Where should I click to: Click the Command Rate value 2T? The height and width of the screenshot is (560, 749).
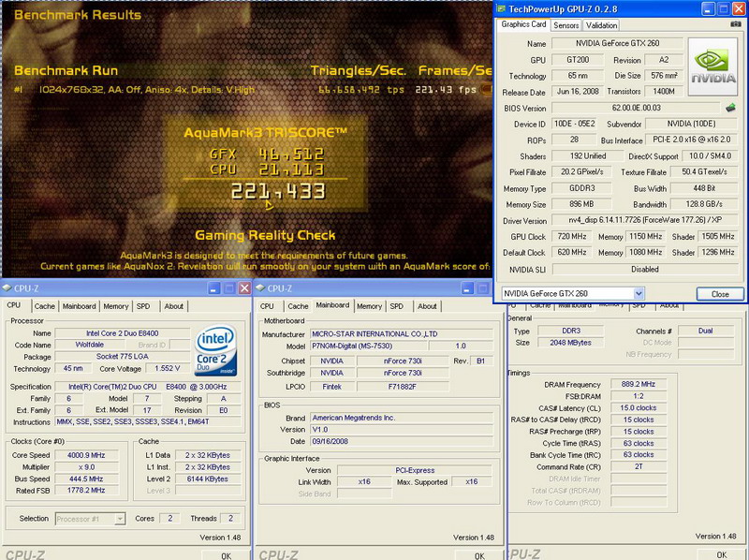point(639,466)
